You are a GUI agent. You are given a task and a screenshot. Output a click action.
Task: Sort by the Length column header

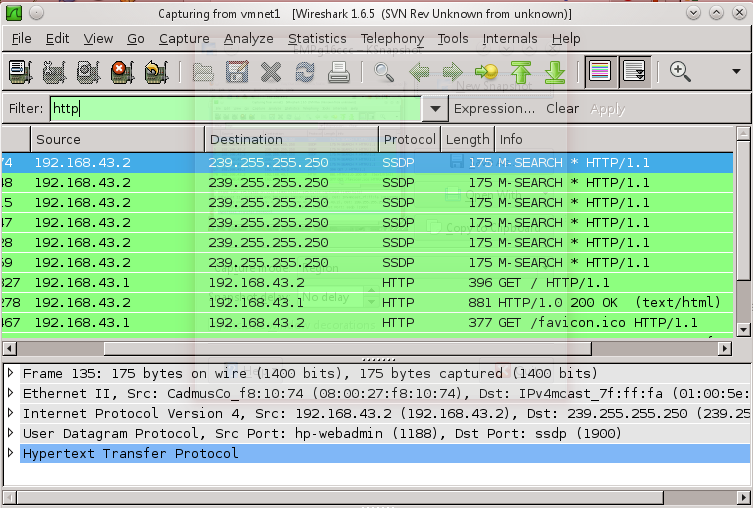click(x=468, y=139)
